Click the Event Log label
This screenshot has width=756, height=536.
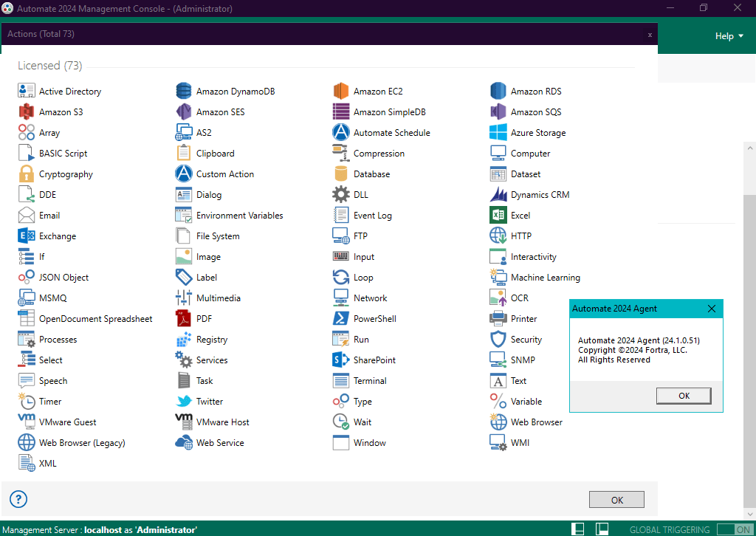373,216
